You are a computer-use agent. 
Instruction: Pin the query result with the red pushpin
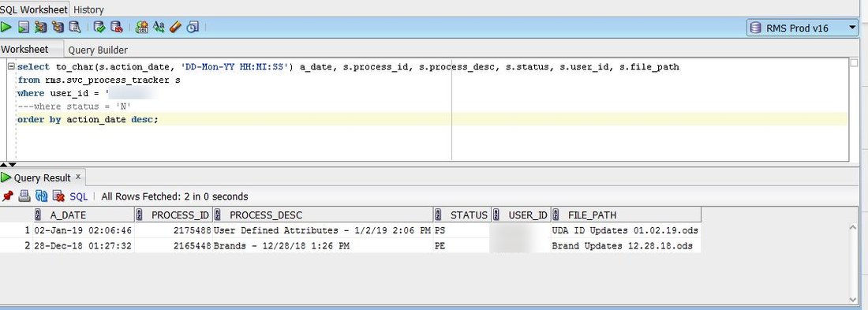coord(7,196)
